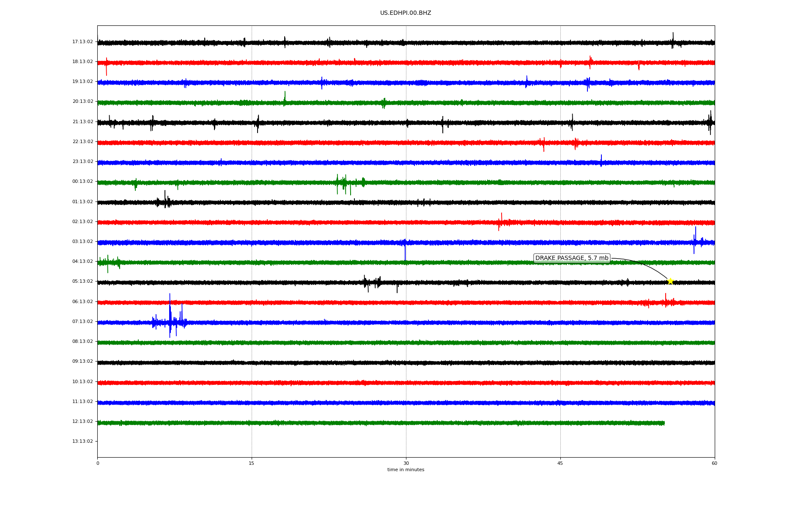The width and height of the screenshot is (812, 508).
Task: Click the red spike near minute 39 on 02:13:02
Action: 501,221
